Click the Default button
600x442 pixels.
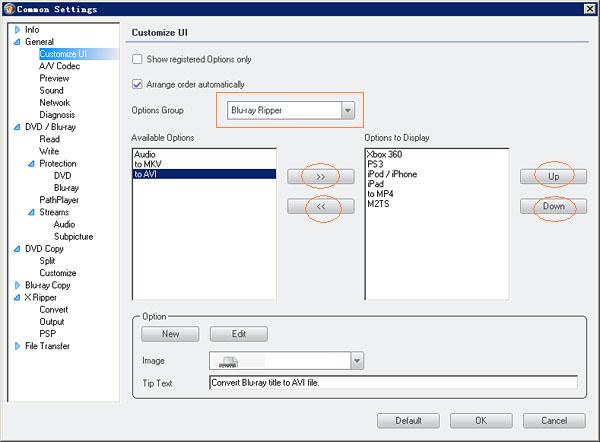[x=408, y=421]
